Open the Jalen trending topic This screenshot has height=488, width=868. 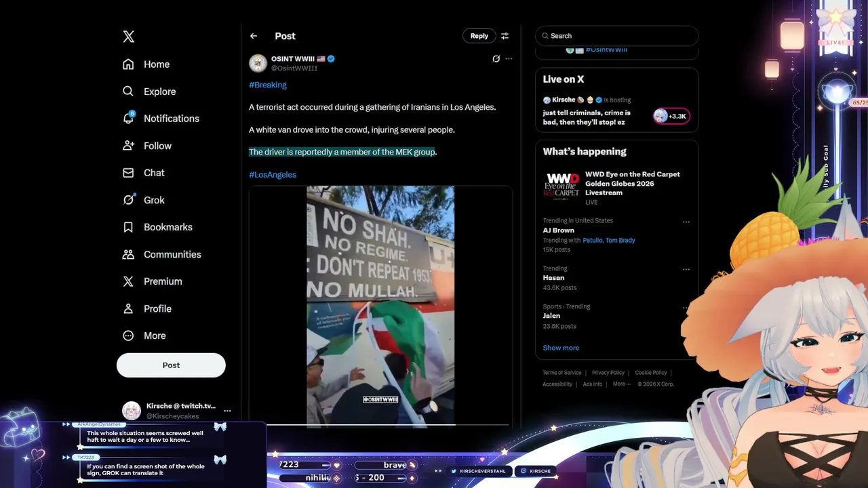click(551, 316)
